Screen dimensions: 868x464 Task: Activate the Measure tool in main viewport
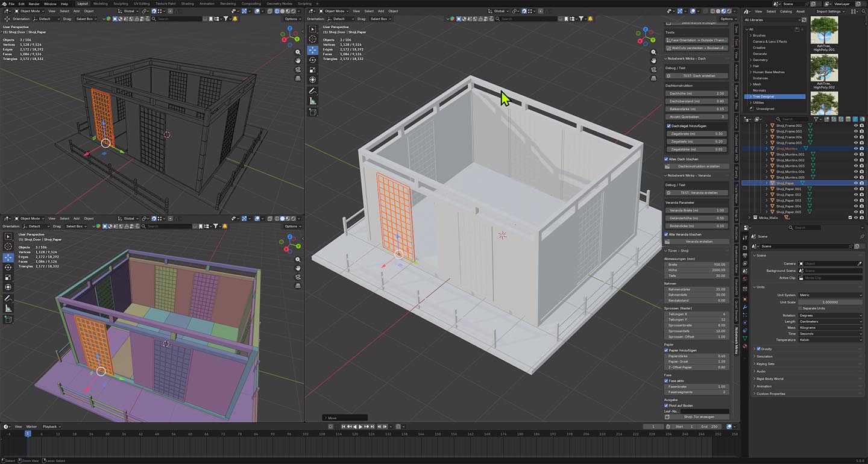pos(313,101)
